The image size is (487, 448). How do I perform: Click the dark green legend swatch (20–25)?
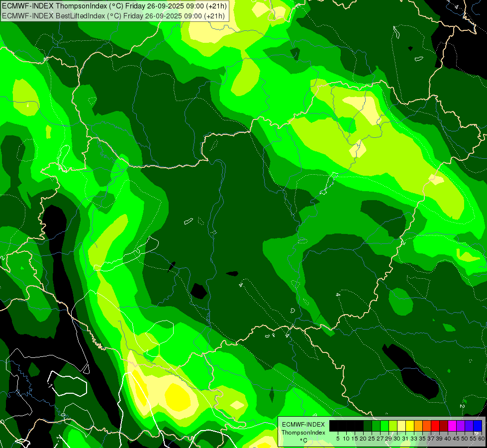pyautogui.click(x=368, y=426)
